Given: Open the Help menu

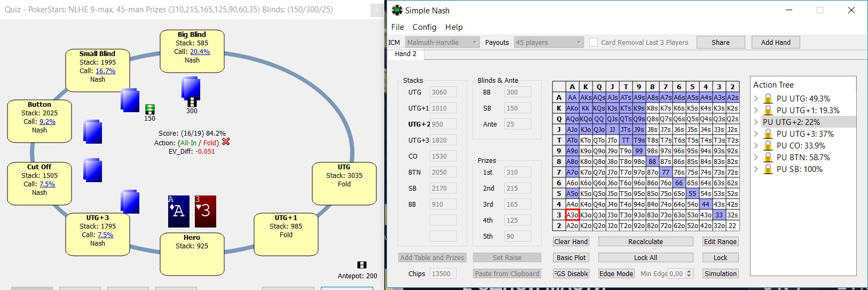Looking at the screenshot, I should pos(454,27).
